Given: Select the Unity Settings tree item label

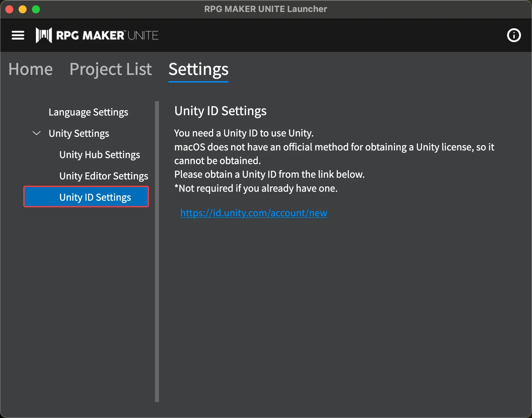Looking at the screenshot, I should [79, 133].
